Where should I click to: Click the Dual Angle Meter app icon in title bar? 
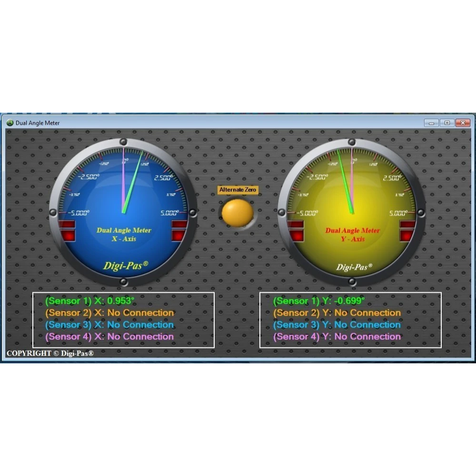[x=10, y=123]
